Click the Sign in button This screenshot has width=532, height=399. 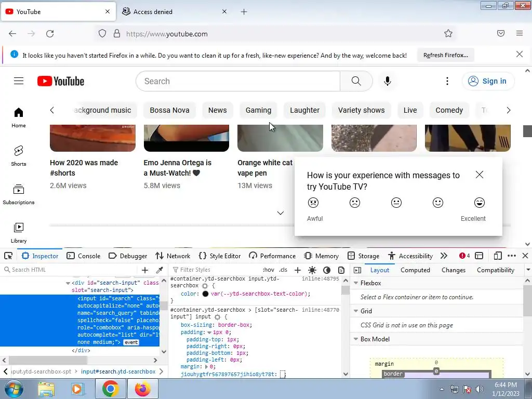click(x=488, y=81)
